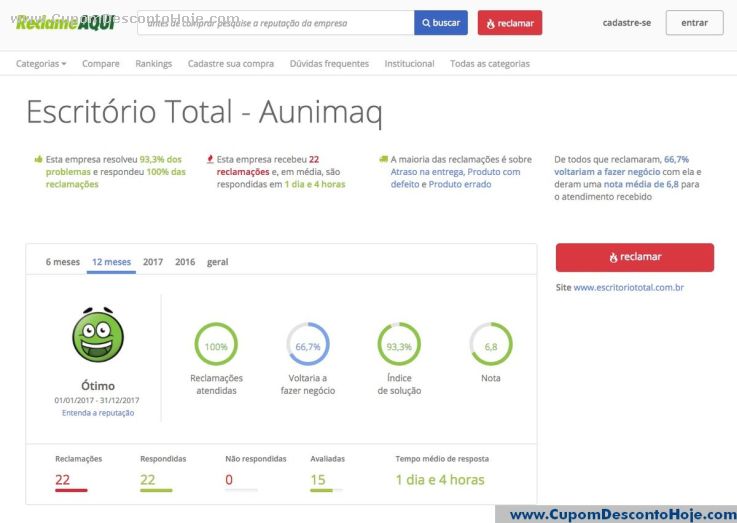
Task: Click '66,7% voltariam a fazer negócio' text
Action: [x=621, y=165]
